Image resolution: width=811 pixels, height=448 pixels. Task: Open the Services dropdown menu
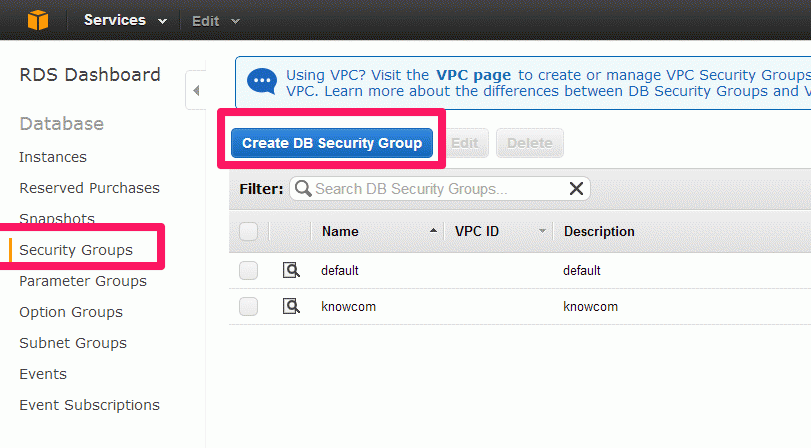(x=125, y=20)
